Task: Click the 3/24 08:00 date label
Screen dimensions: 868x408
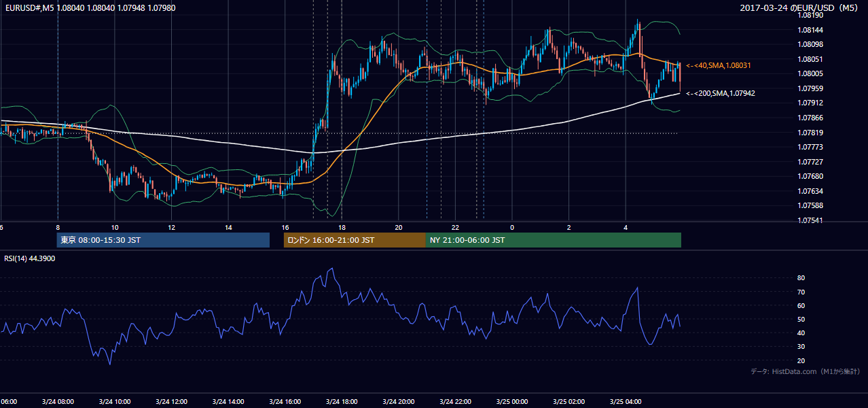Action: [x=57, y=402]
